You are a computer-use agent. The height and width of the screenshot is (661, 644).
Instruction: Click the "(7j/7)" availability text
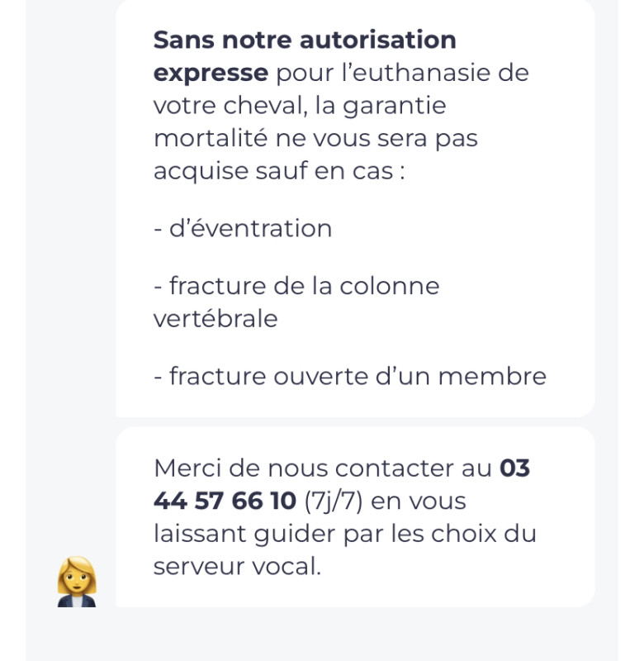(334, 502)
